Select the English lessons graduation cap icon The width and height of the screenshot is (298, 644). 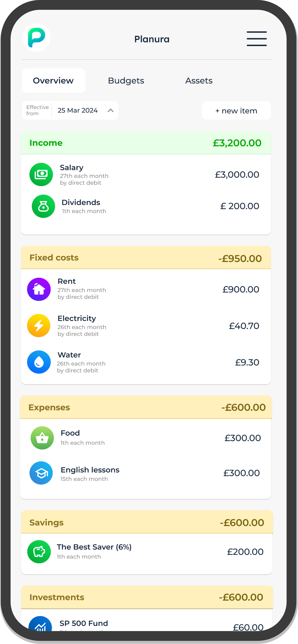[41, 473]
